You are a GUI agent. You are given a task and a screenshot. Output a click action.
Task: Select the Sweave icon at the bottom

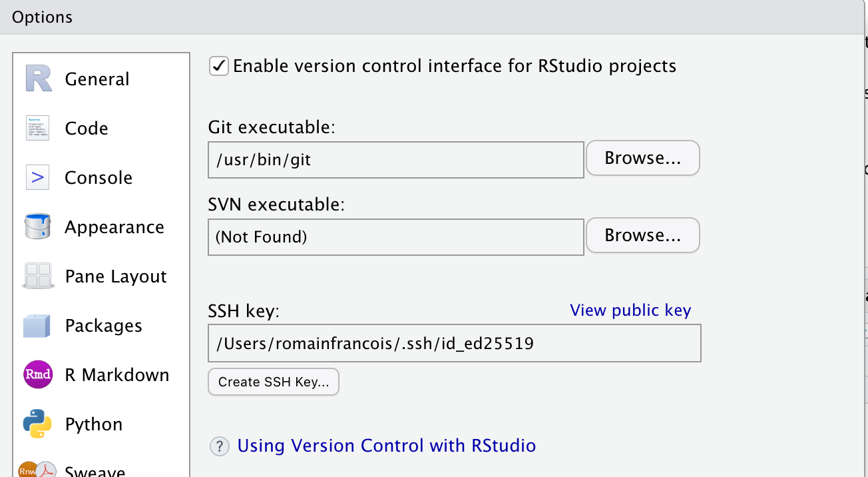pos(38,470)
